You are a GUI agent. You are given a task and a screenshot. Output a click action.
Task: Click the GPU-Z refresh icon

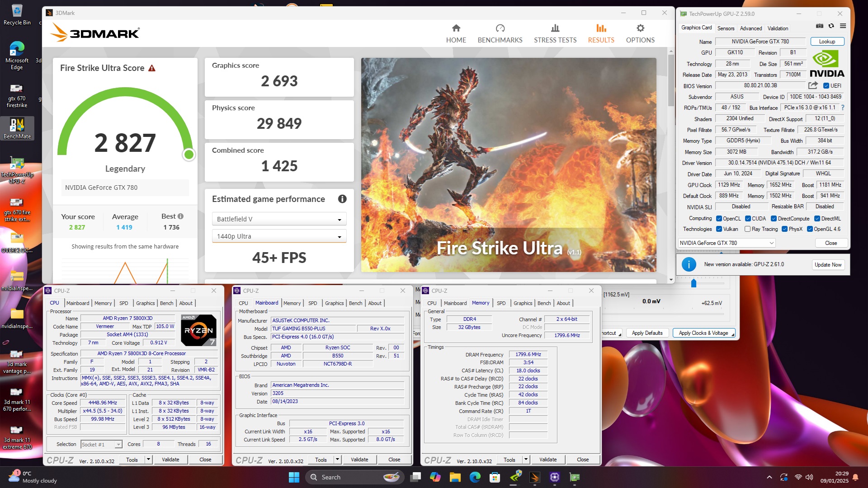point(831,26)
